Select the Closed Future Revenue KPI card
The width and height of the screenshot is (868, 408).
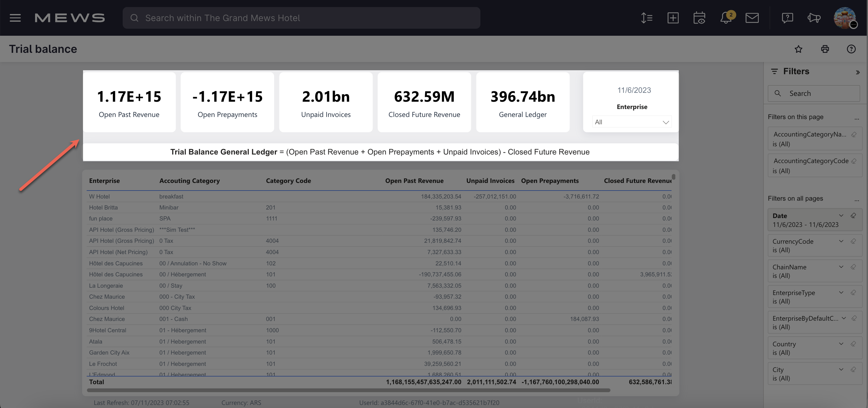(x=424, y=102)
